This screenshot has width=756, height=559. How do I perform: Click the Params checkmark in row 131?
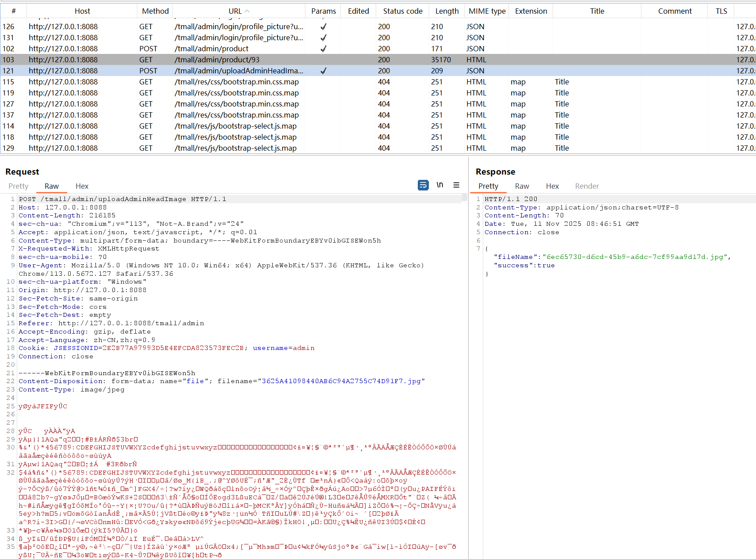(323, 38)
